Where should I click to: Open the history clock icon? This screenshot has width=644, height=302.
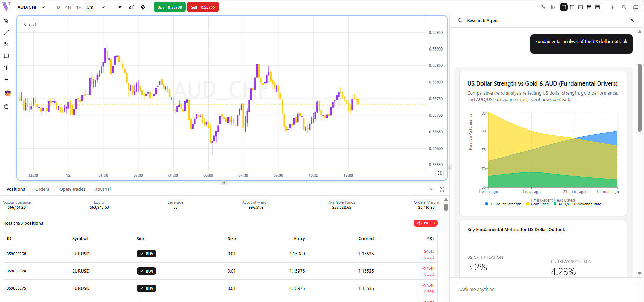pyautogui.click(x=624, y=7)
